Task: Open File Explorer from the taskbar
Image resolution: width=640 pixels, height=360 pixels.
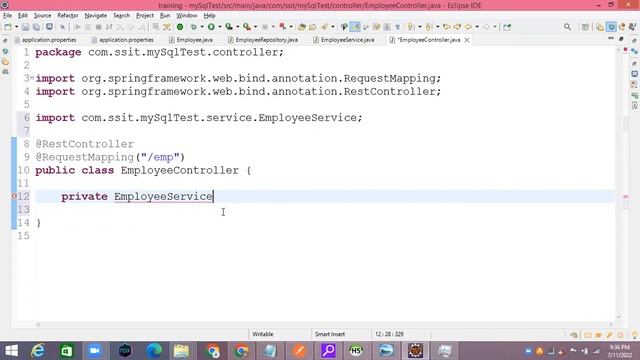Action: coord(182,351)
